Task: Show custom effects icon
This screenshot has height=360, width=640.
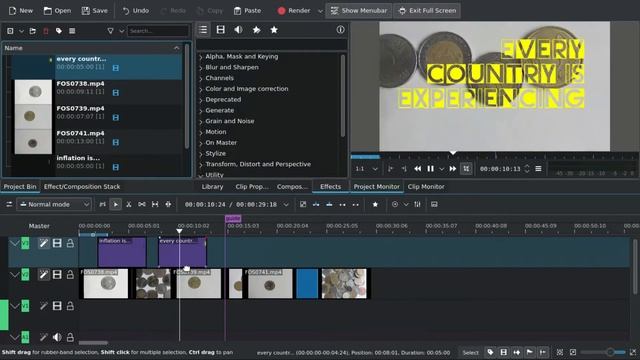Action: (x=256, y=30)
